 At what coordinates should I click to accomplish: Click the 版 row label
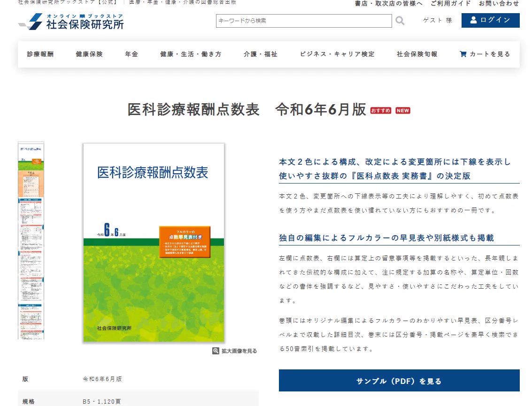25,379
